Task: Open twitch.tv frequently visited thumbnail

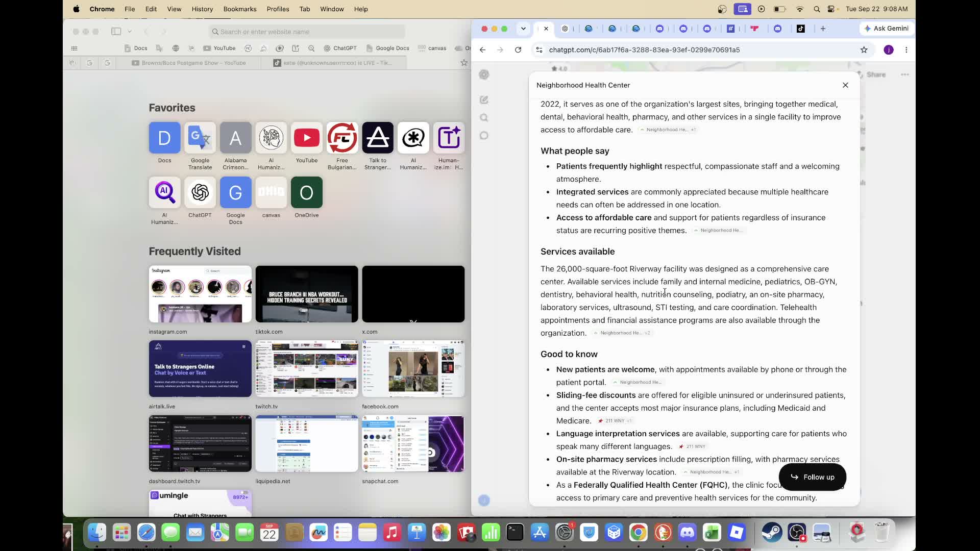Action: 307,368
